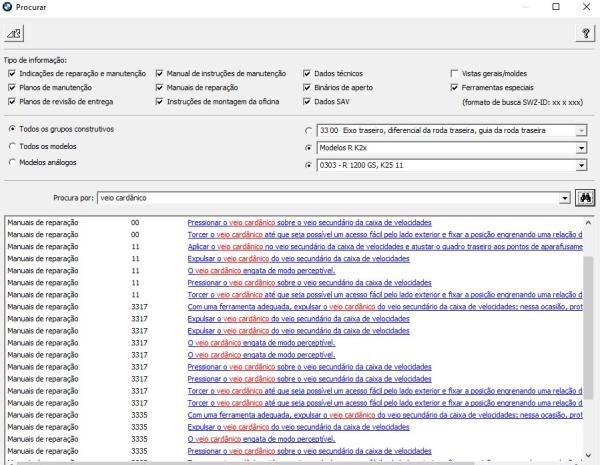
Task: Open group 00 Torcer o veio cardânico link
Action: click(385, 235)
